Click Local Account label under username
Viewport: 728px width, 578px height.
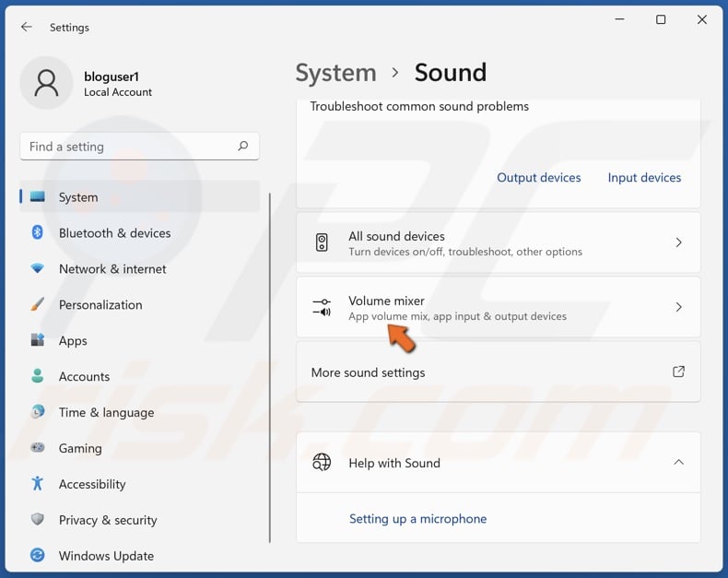point(118,92)
